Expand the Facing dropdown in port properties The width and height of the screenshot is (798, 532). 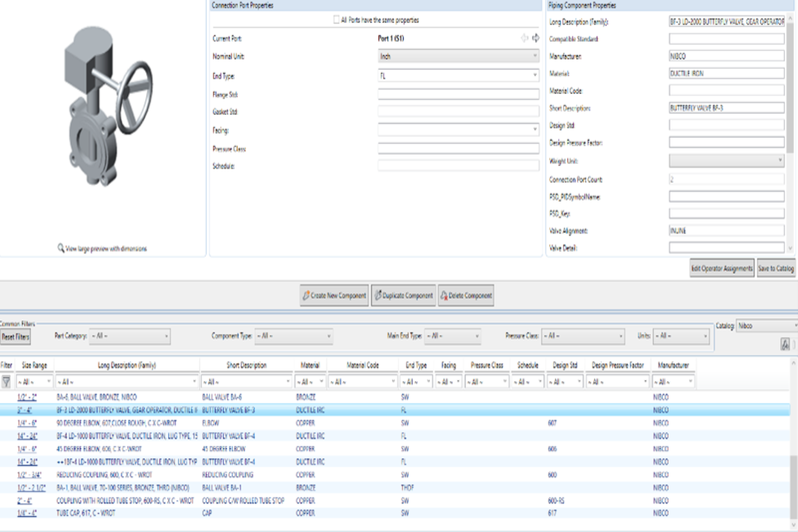point(459,130)
